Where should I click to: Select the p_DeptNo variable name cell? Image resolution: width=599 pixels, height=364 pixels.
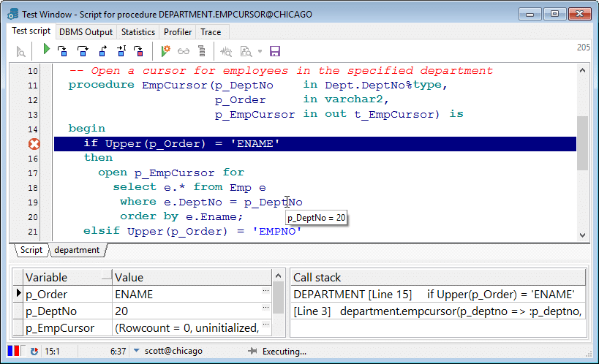67,311
